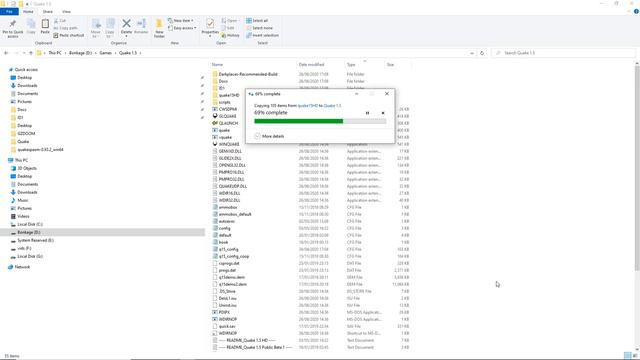Select GZDOOM folder in Quick access
Screen dimensions: 640x360
[x=26, y=133]
